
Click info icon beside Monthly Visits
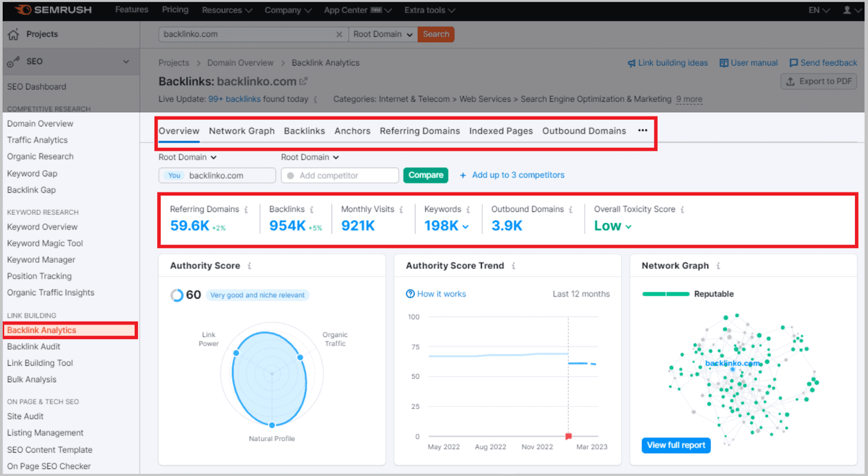(401, 210)
